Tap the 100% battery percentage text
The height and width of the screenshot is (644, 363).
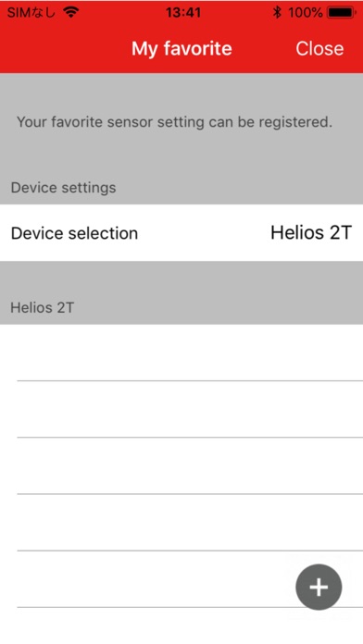305,12
